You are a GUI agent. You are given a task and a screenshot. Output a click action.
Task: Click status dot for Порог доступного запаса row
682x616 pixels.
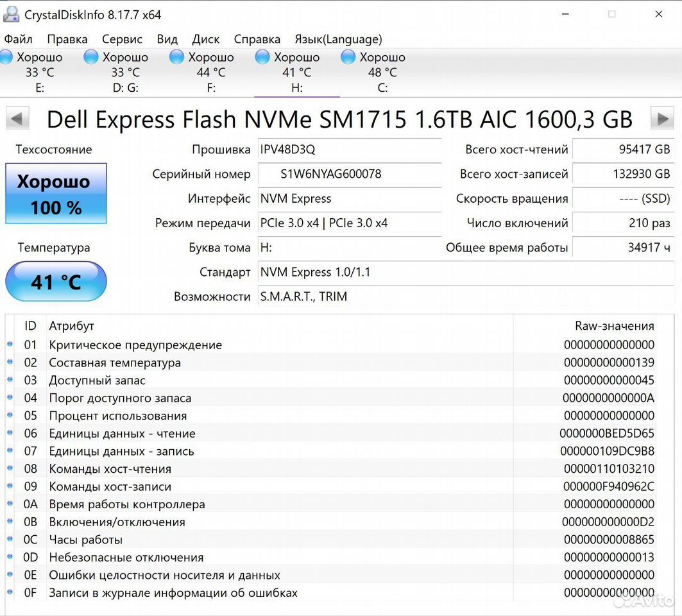click(10, 397)
